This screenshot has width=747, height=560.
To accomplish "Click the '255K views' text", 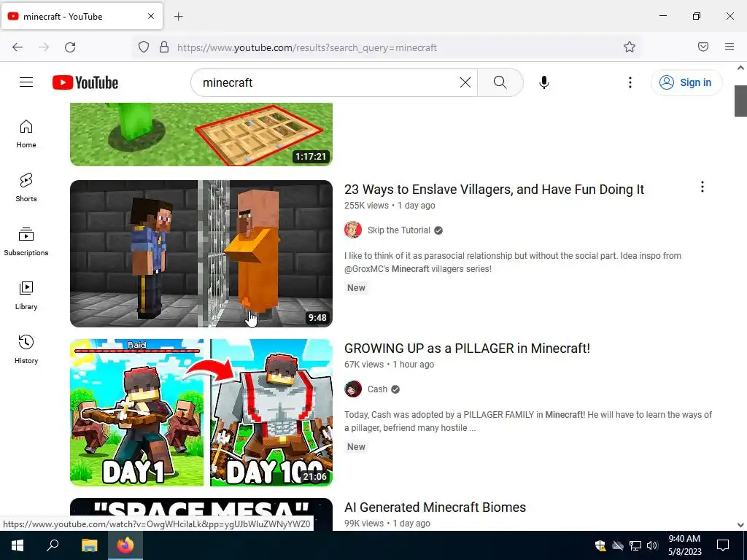I will (x=366, y=206).
